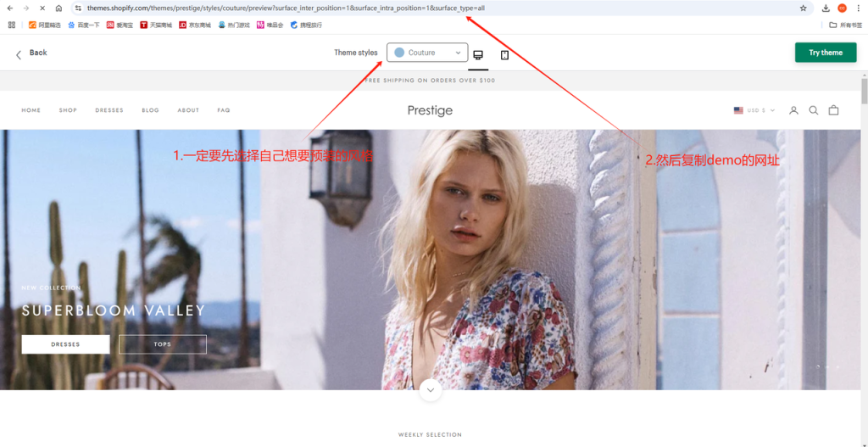Open the SHOP menu item

pyautogui.click(x=68, y=110)
